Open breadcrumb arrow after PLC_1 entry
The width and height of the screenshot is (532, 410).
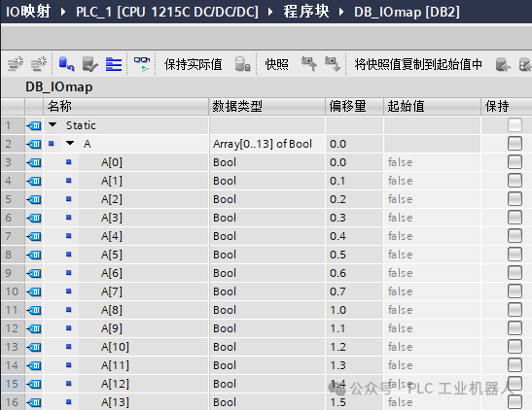[x=270, y=13]
